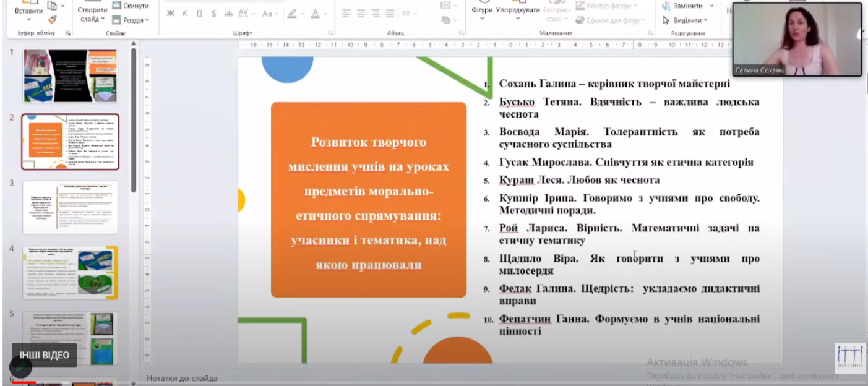Image resolution: width=868 pixels, height=386 pixels.
Task: Toggle left text alignment
Action: click(x=346, y=14)
